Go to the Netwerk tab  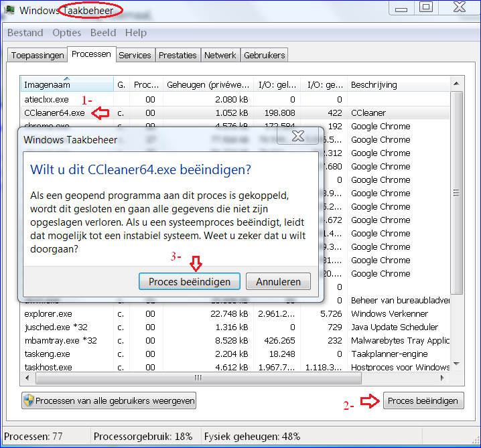click(220, 55)
